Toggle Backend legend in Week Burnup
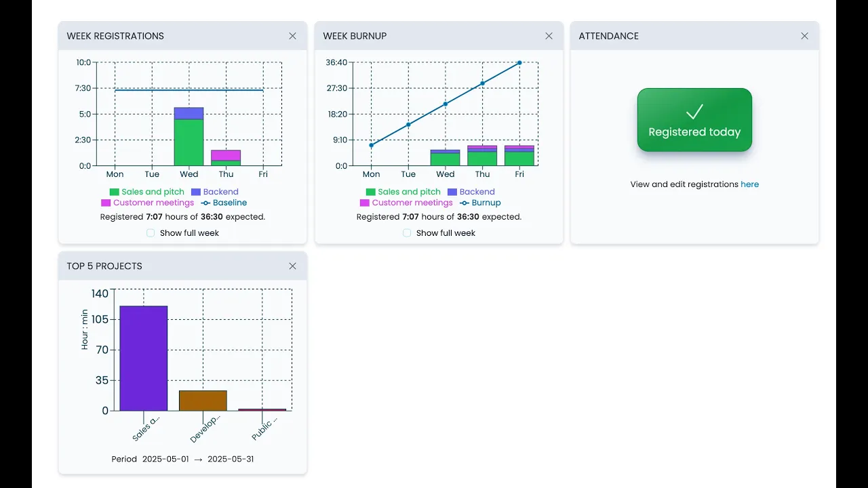 (x=471, y=192)
